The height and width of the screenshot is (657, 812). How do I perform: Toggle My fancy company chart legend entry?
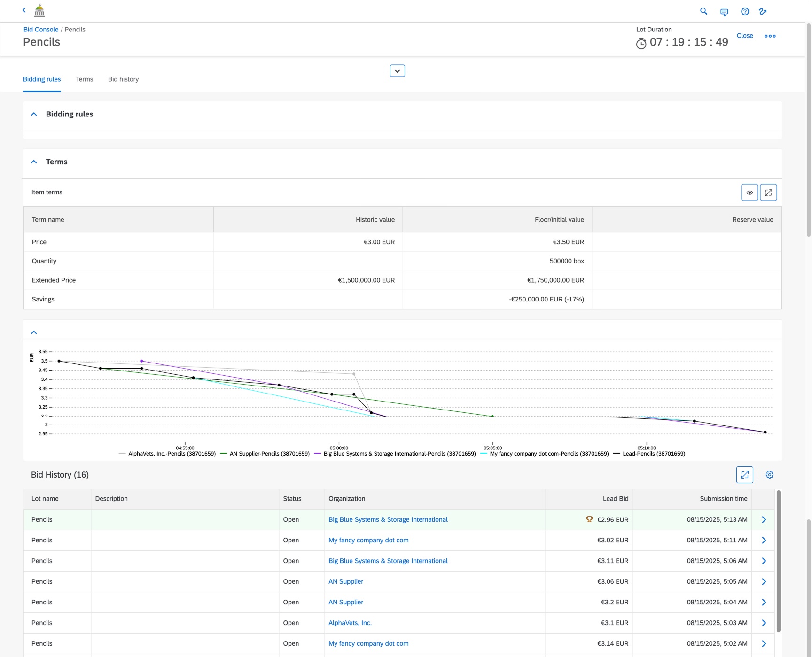point(545,454)
